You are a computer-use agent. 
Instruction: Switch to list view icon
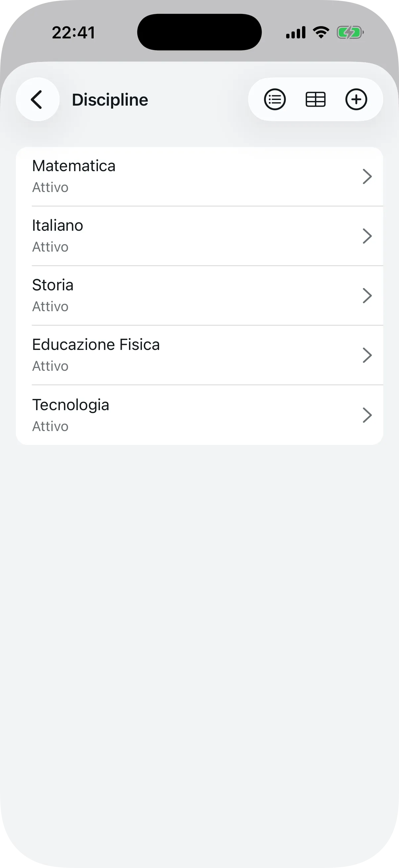[275, 99]
